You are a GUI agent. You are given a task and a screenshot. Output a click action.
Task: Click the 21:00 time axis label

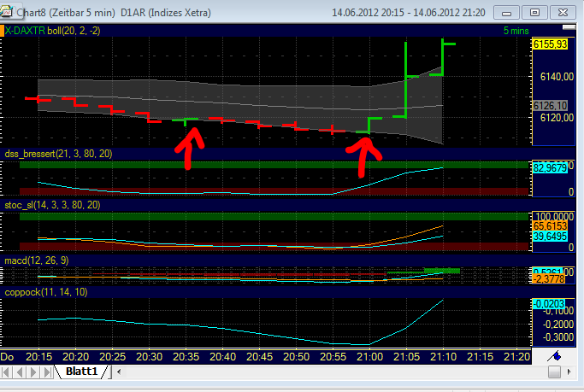[370, 357]
